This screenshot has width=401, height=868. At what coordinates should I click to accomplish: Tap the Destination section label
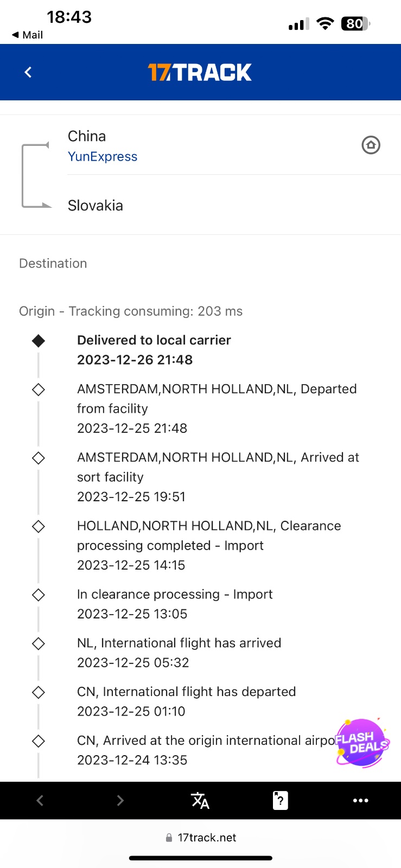[x=53, y=264]
